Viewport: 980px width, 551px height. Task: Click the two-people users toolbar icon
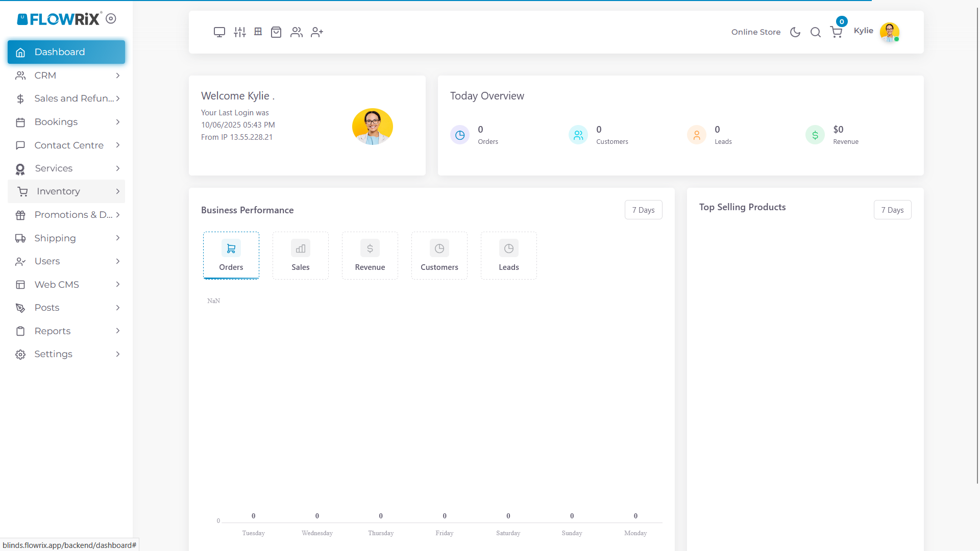[297, 32]
